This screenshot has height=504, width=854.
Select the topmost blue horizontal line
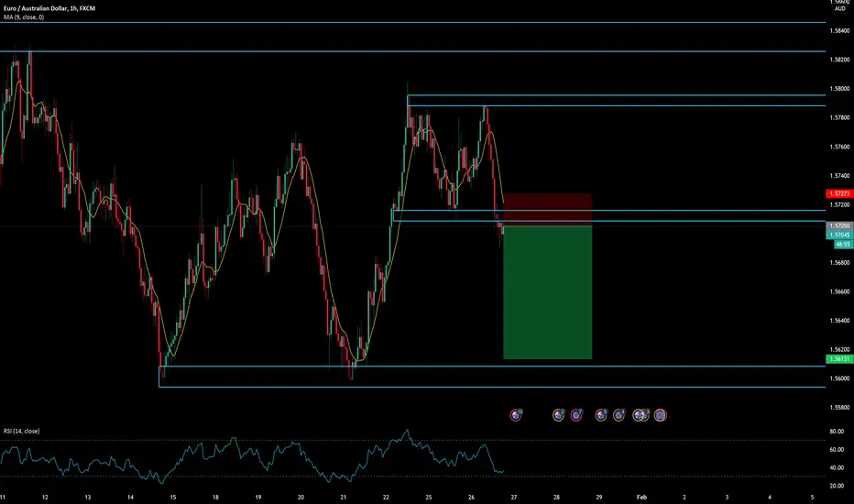click(413, 22)
